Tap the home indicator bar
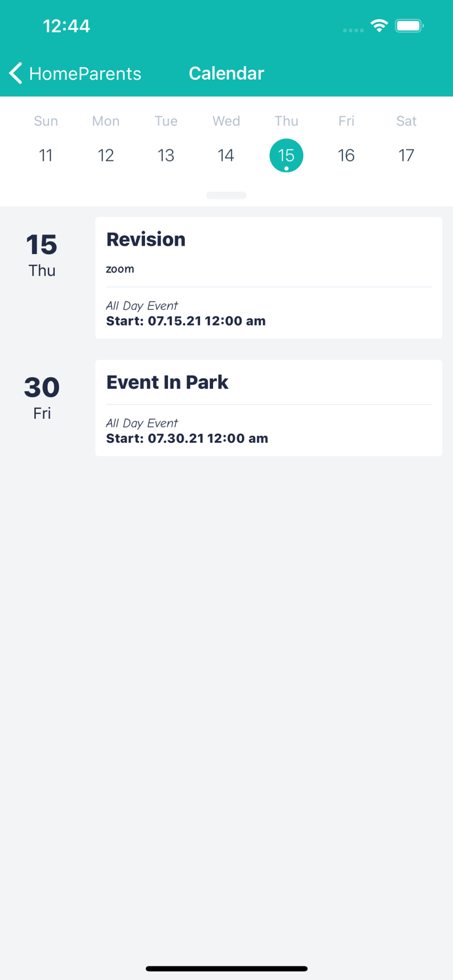Viewport: 453px width, 980px height. coord(226,968)
